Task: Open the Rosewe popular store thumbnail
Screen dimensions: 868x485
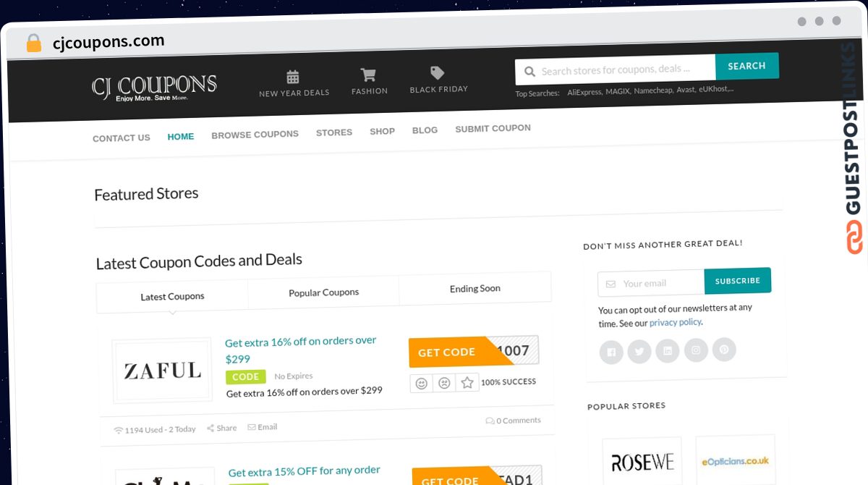Action: [x=642, y=461]
